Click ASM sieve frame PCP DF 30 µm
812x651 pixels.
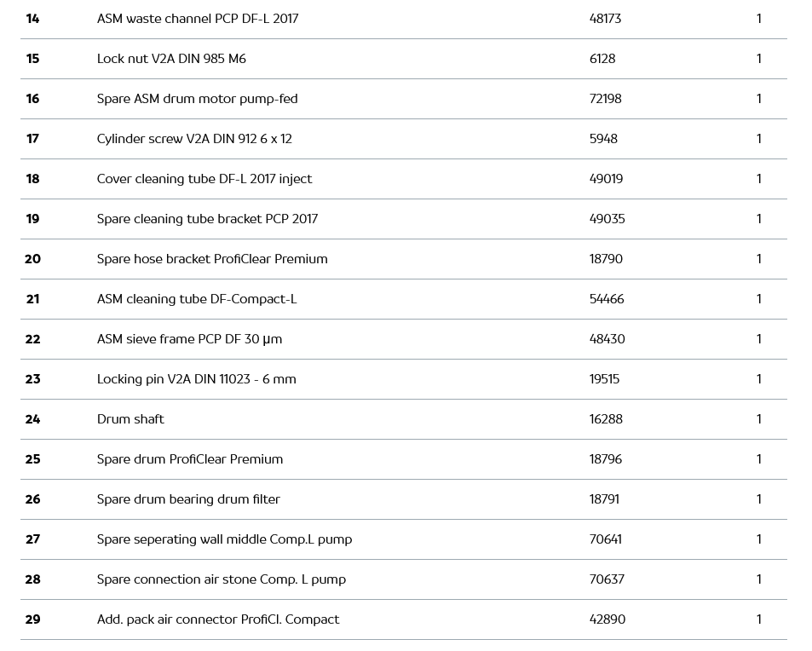189,339
